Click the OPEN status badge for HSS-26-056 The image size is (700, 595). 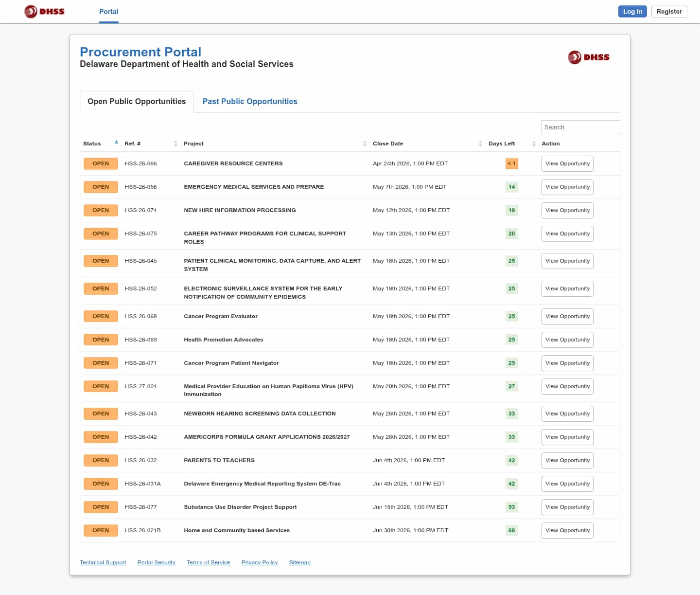click(101, 187)
